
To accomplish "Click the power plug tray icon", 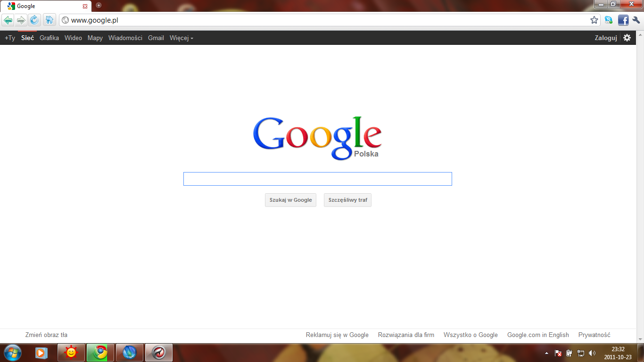I will tap(570, 353).
